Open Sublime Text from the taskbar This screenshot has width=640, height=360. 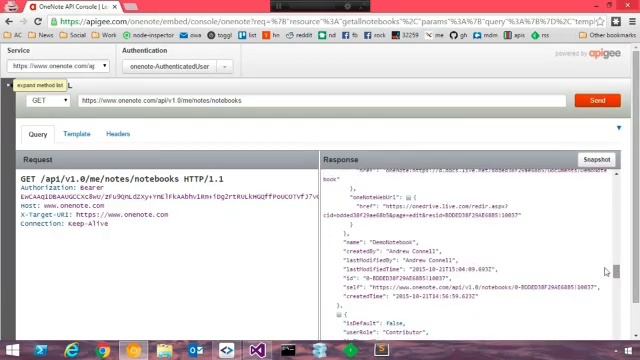pos(381,350)
